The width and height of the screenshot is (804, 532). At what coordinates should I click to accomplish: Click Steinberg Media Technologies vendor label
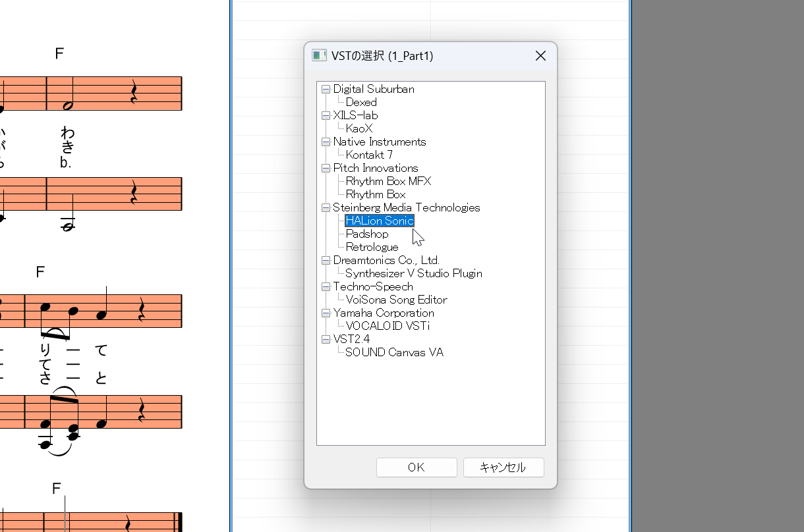(x=407, y=207)
